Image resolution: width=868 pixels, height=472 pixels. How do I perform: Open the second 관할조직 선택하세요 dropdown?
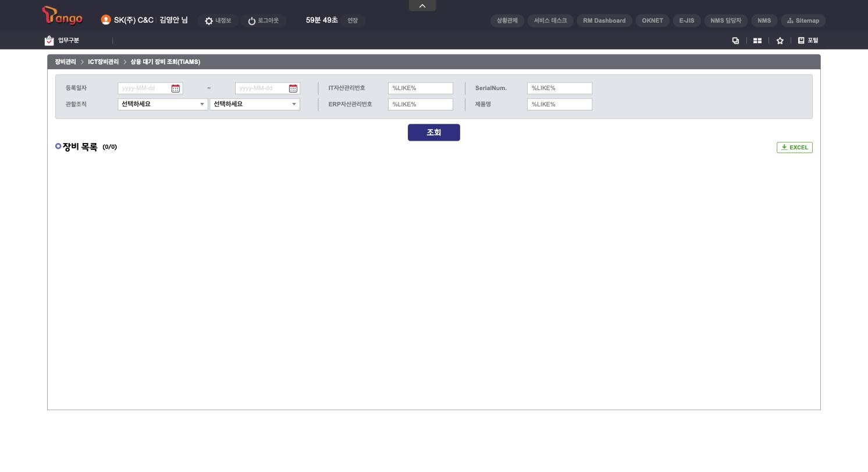pos(255,104)
